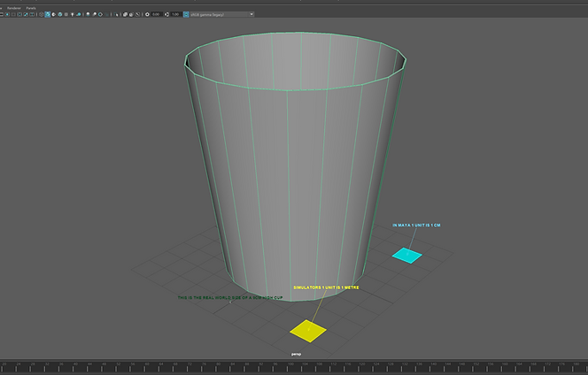
Task: Jump to frame 100 on the timeline
Action: [x=290, y=364]
